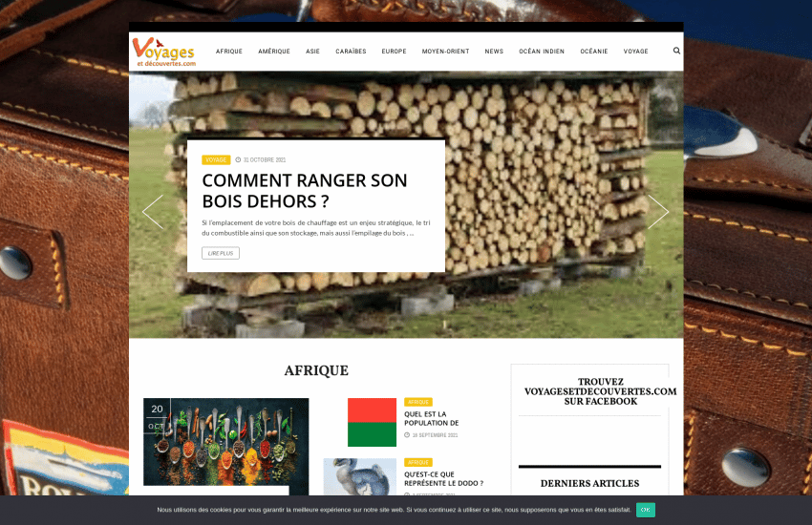The image size is (812, 525).
Task: Click the Lire Plus button
Action: click(x=221, y=253)
